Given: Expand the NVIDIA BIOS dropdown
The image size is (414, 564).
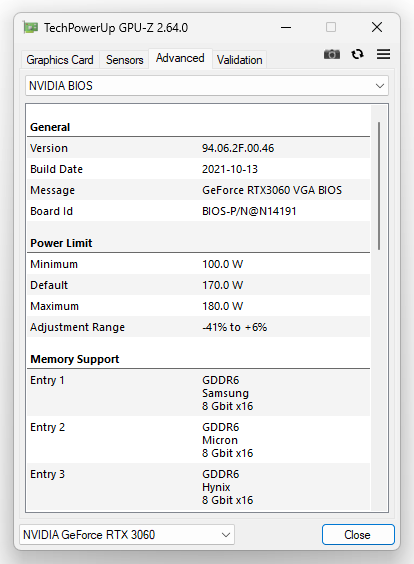Looking at the screenshot, I should tap(207, 86).
